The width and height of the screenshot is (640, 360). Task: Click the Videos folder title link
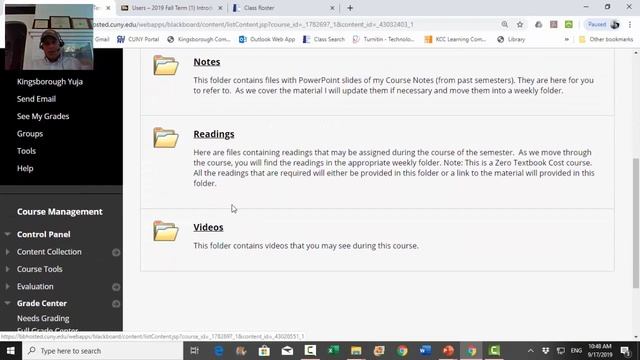[x=208, y=227]
